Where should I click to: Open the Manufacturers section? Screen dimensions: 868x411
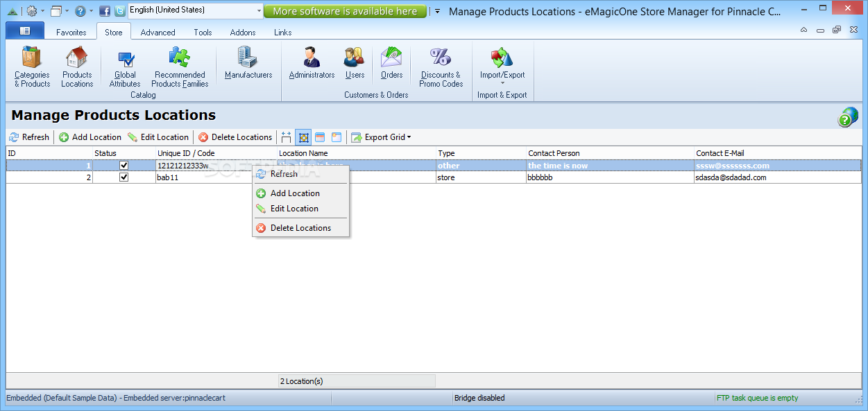pos(248,63)
